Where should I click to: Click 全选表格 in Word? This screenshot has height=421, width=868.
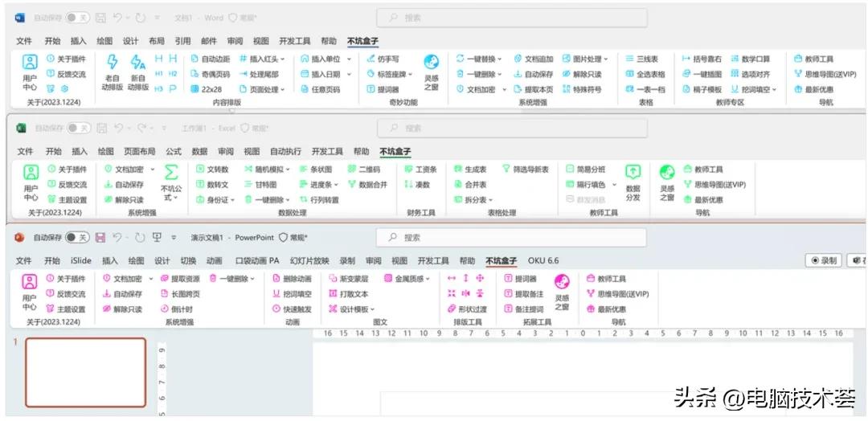click(645, 74)
